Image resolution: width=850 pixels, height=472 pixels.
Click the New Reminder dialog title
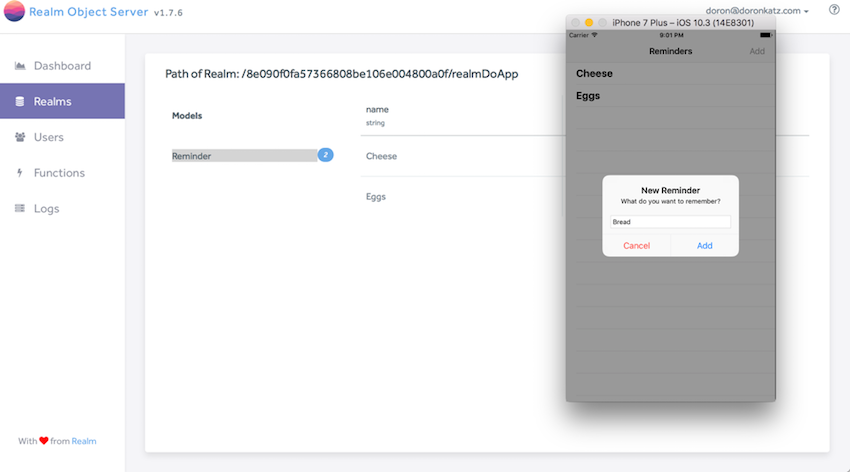click(x=671, y=190)
